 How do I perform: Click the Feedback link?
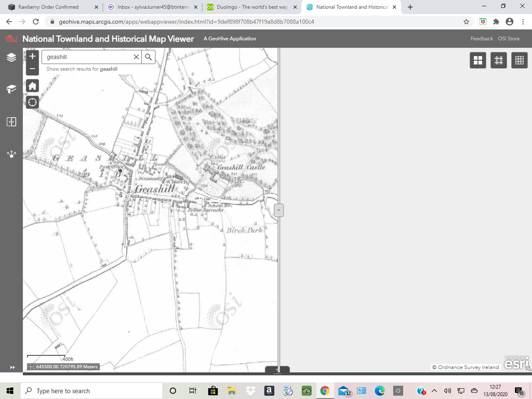482,38
